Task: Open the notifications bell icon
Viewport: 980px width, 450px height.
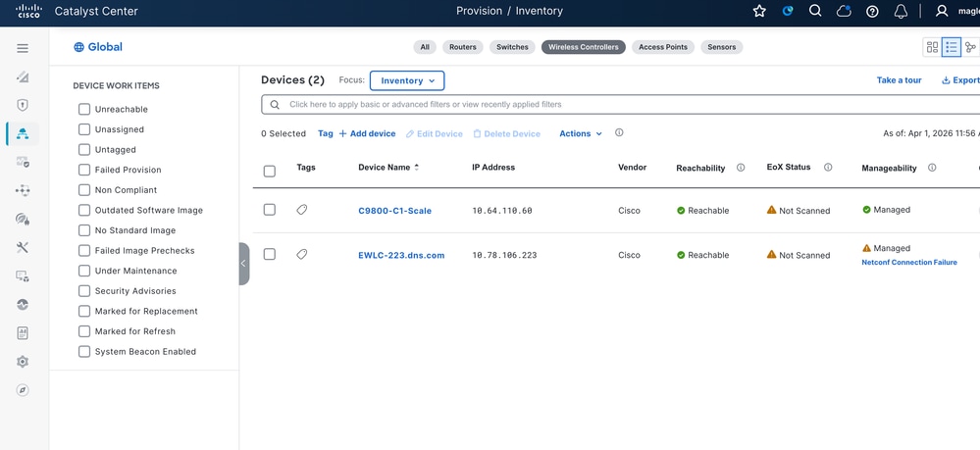Action: (x=901, y=11)
